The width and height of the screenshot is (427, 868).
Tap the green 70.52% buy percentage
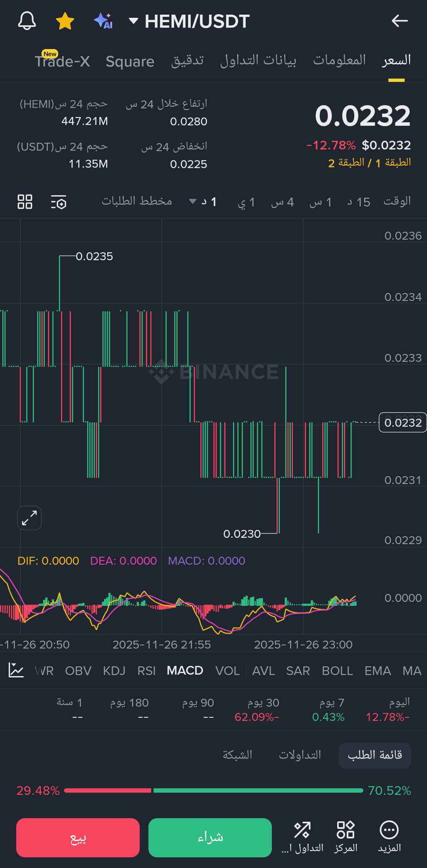389,790
